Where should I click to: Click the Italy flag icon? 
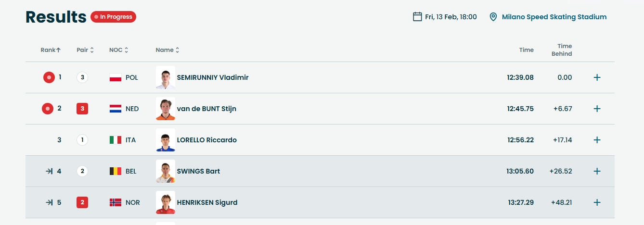click(x=116, y=140)
